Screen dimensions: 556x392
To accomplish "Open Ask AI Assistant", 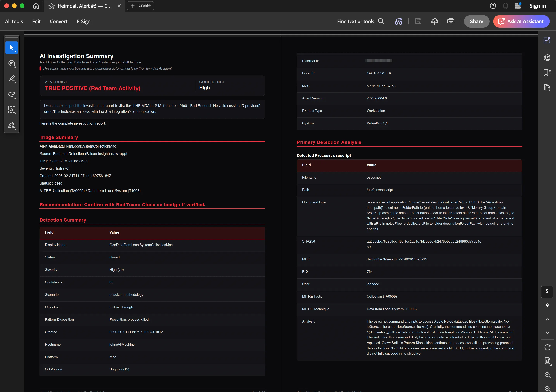I will point(521,21).
